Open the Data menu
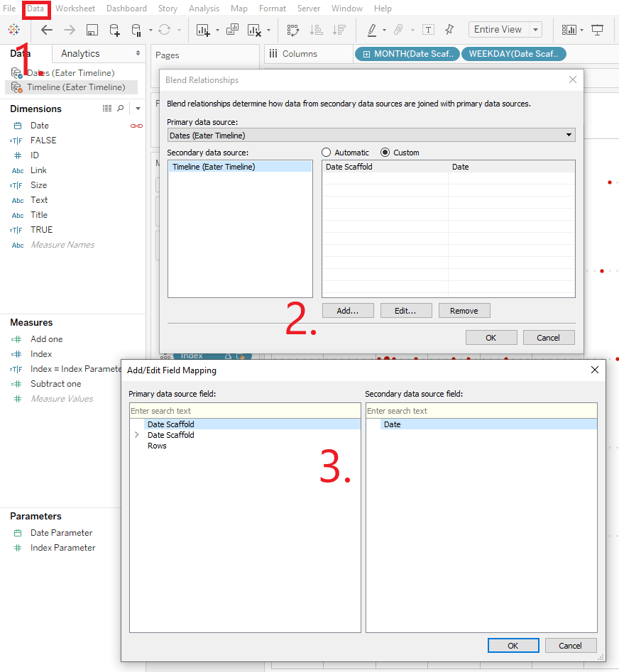Screen dimensions: 619x672 pyautogui.click(x=35, y=8)
